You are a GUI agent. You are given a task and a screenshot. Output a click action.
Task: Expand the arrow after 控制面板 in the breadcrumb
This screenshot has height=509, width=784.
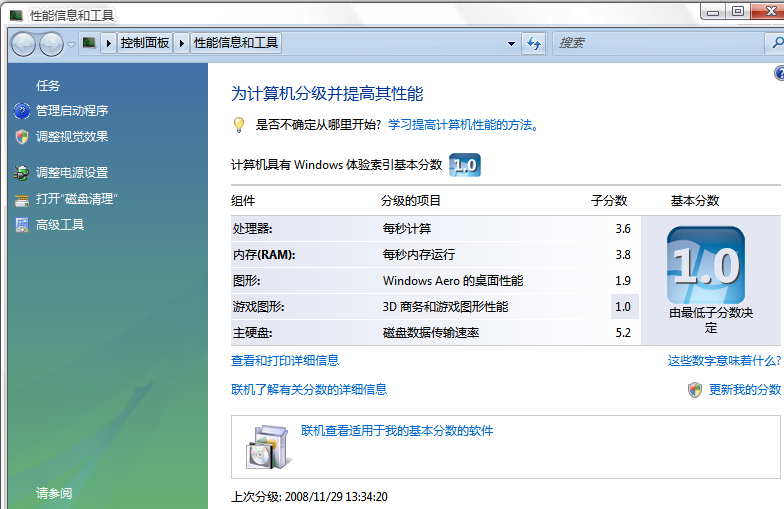coord(181,43)
